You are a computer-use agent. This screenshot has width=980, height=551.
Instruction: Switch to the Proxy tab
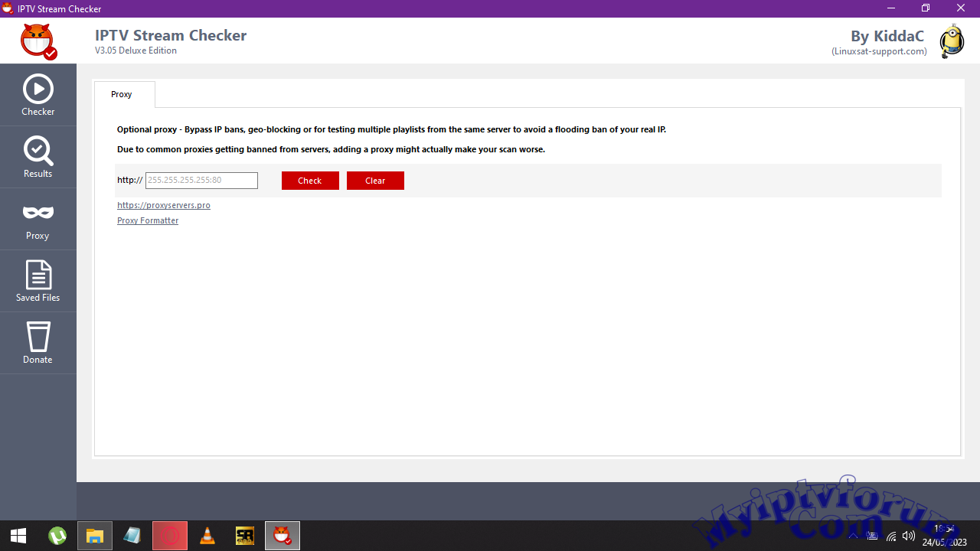(121, 94)
